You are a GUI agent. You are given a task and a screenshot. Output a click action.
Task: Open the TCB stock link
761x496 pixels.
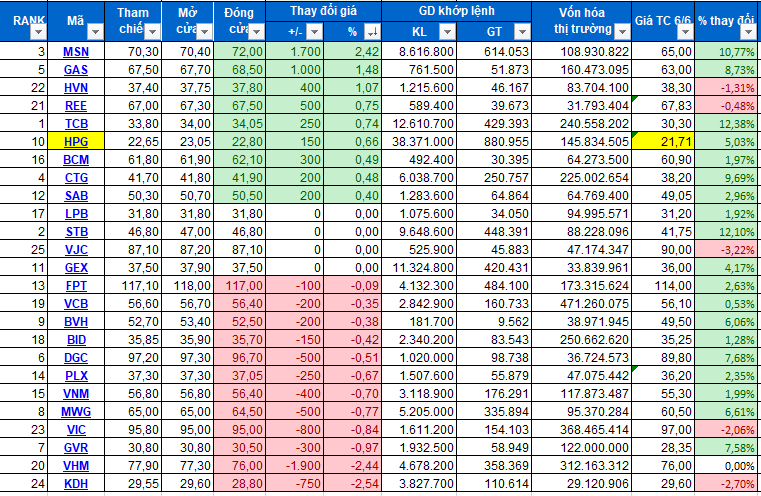[x=76, y=124]
